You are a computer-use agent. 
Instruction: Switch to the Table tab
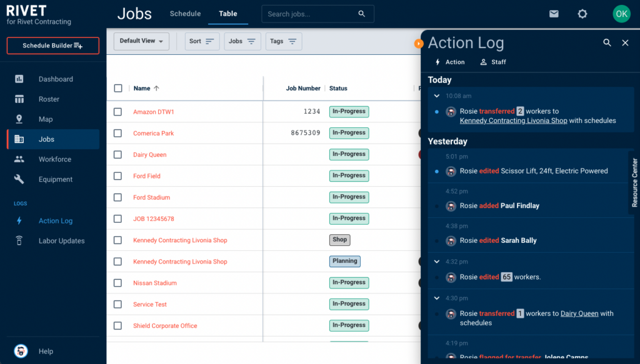click(x=227, y=14)
